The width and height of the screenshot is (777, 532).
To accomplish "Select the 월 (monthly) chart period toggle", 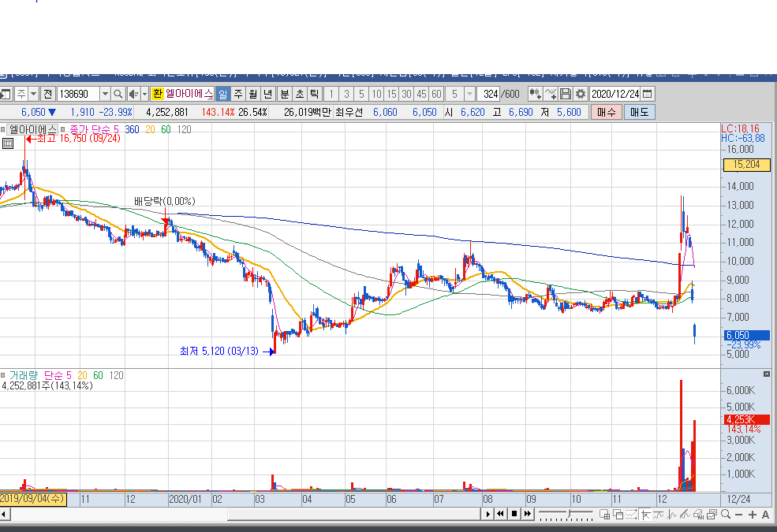I will (x=252, y=94).
